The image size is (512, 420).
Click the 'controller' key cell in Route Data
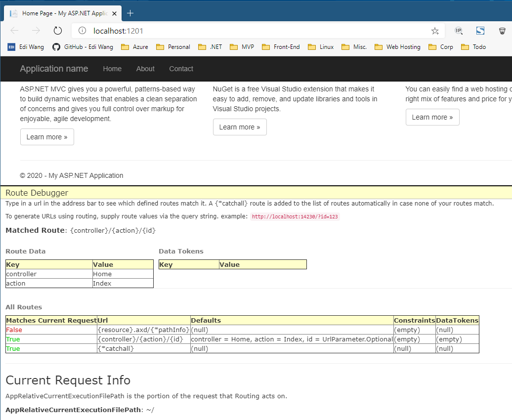[x=49, y=274]
